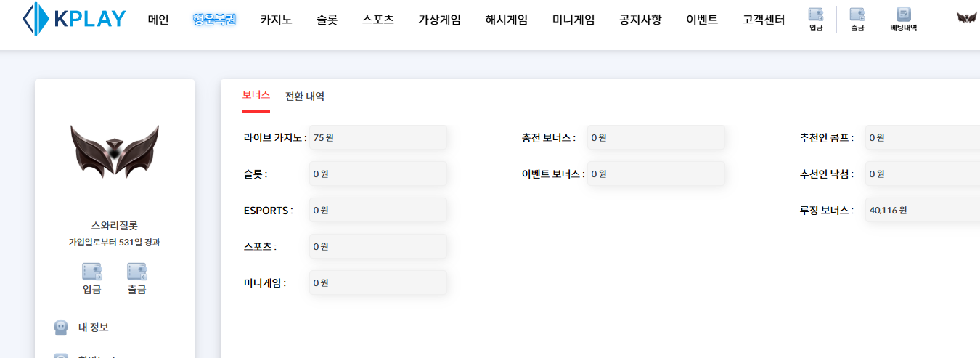Click the 라이브 카지노 75 원 field
This screenshot has width=980, height=358.
378,137
